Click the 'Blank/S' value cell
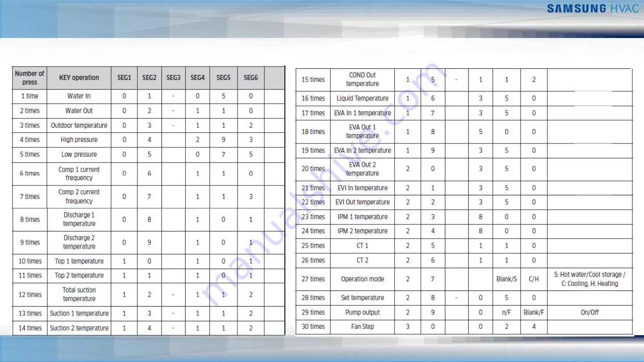This screenshot has width=644, height=362. pyautogui.click(x=507, y=279)
